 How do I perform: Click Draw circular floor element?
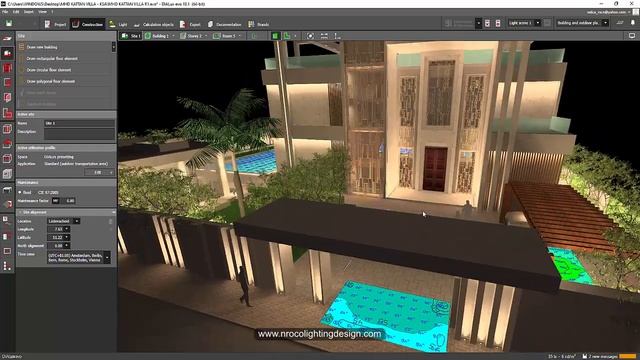[x=49, y=70]
